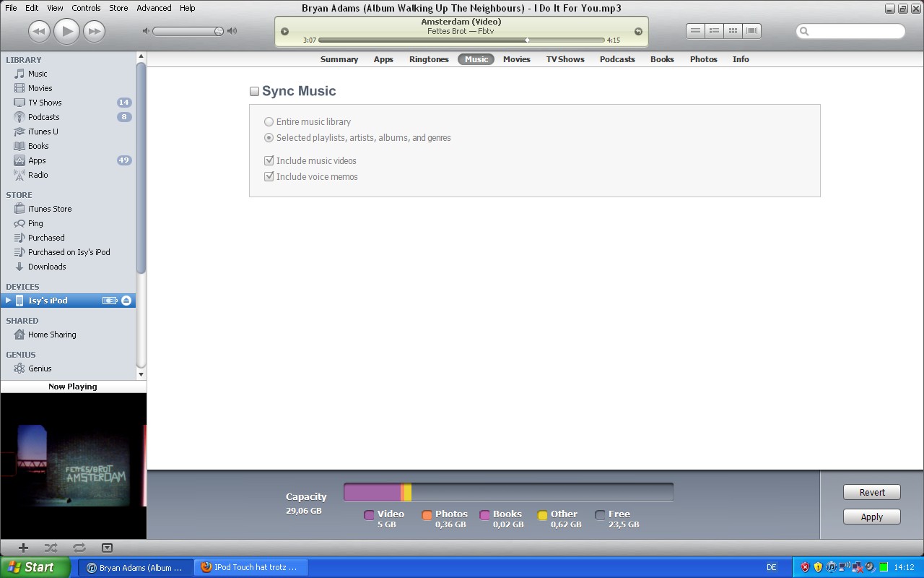924x578 pixels.
Task: Switch to Cover Flow view
Action: (x=751, y=31)
